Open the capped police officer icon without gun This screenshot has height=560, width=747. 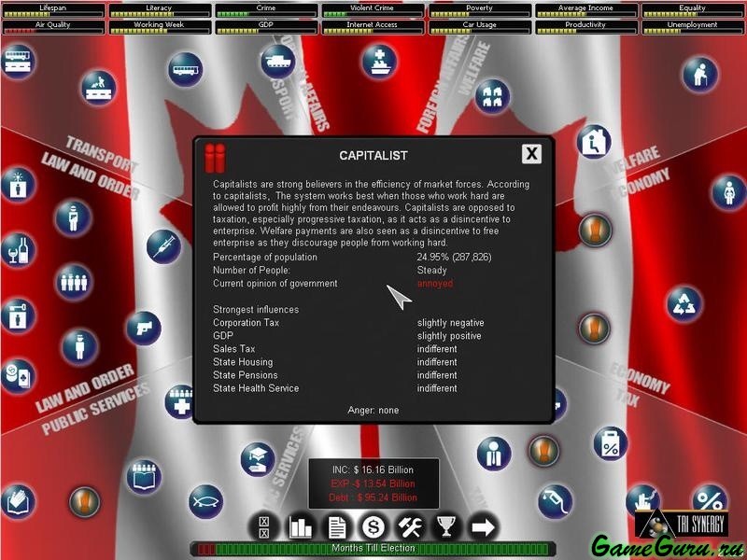(x=79, y=346)
